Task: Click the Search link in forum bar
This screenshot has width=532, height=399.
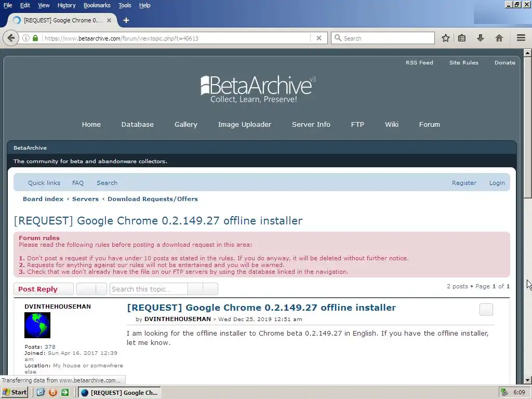Action: 107,183
